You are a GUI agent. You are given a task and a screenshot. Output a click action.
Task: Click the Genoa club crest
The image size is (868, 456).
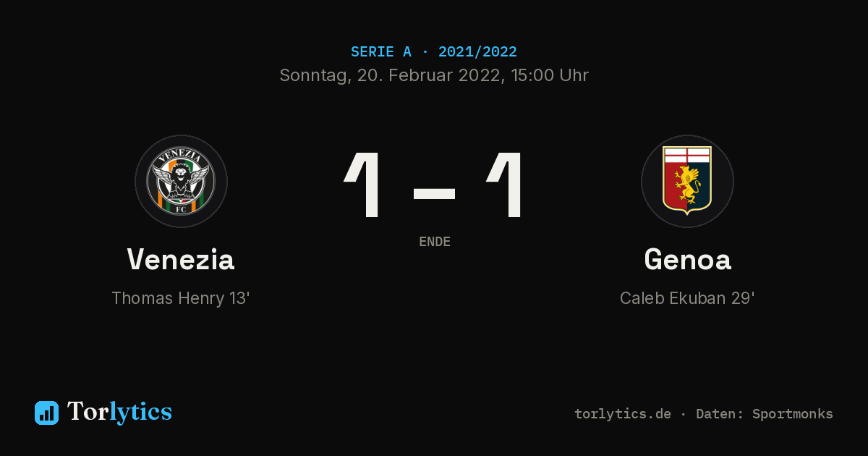(687, 181)
